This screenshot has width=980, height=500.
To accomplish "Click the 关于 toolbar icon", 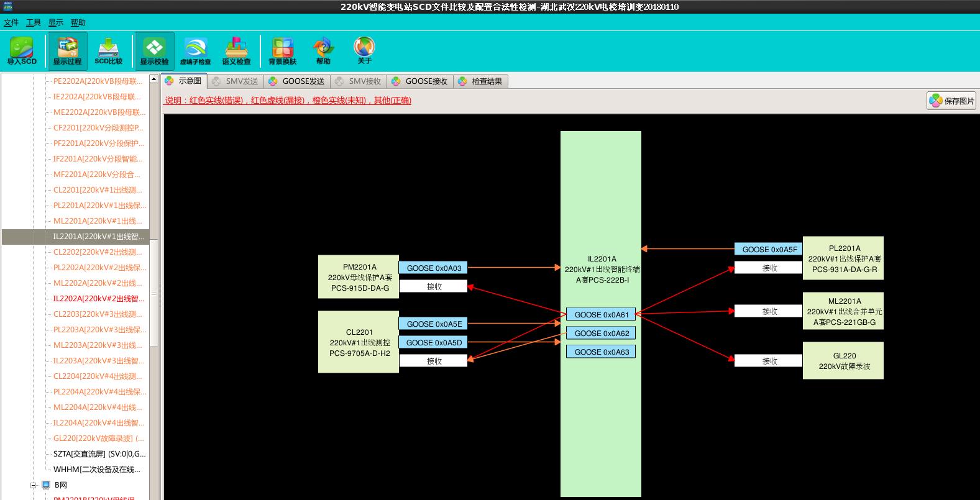I will coord(364,51).
